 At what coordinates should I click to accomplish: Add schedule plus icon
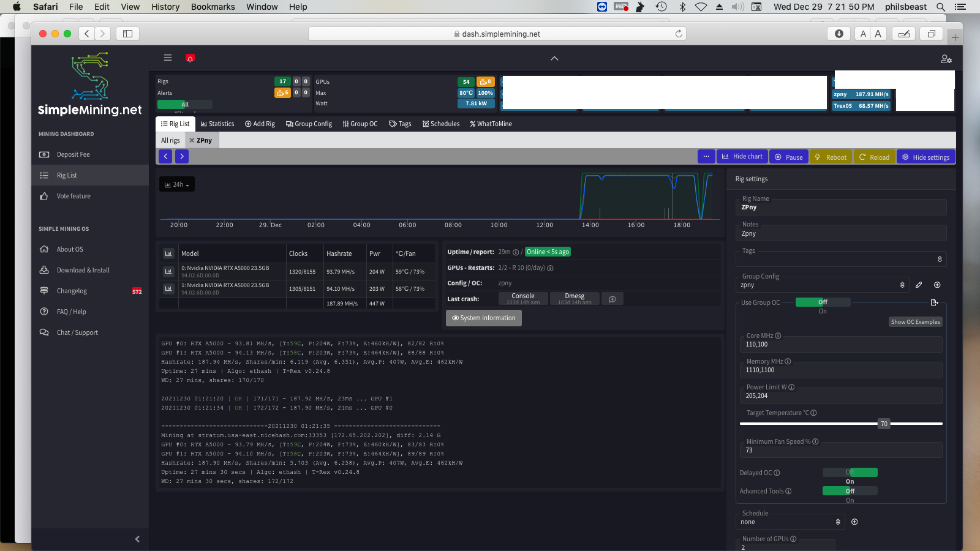(854, 522)
